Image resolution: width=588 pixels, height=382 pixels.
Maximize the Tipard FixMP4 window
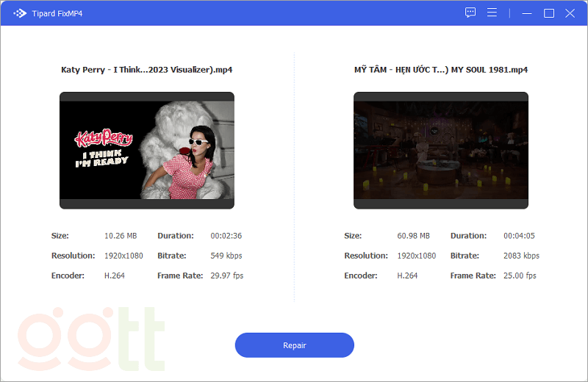(x=548, y=13)
